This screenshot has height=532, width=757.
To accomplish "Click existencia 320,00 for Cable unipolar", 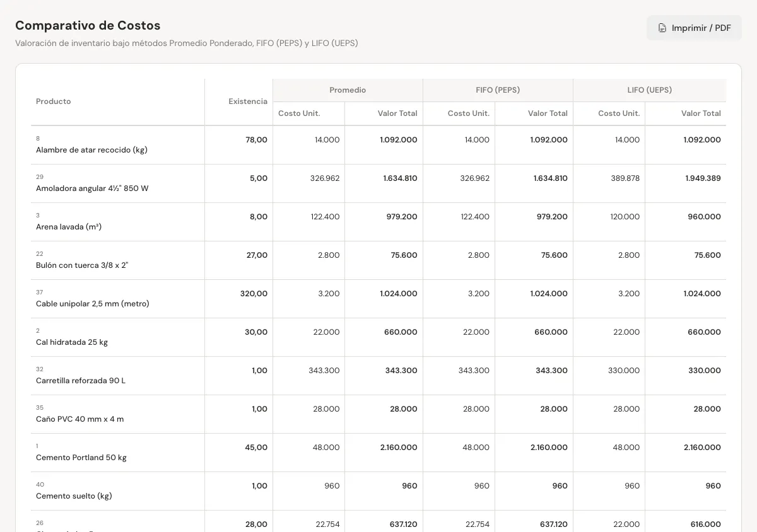I will point(254,294).
